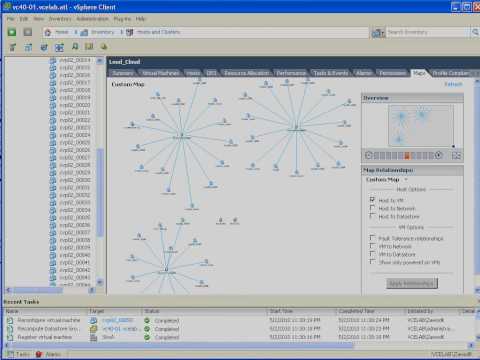Click the Home icon in the navigation bar
Screen dimensions: 480x360
48,32
